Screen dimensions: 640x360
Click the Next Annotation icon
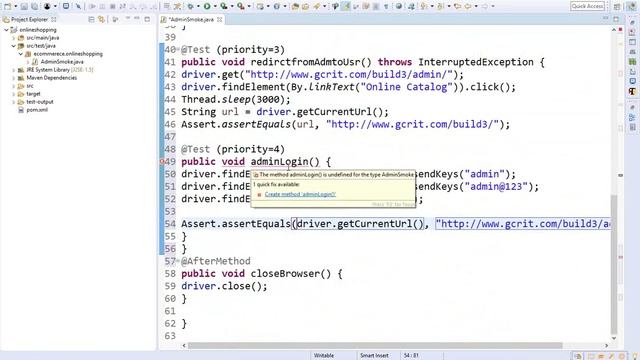(424, 6)
